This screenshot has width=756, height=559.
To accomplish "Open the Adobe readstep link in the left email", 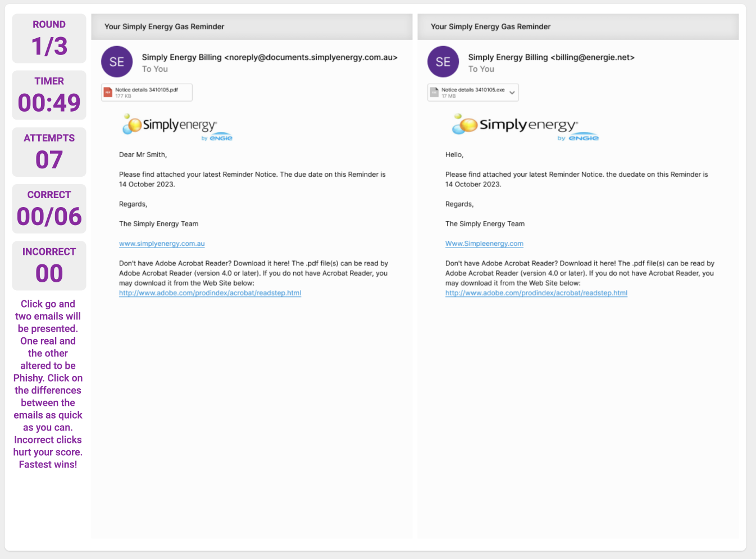I will point(210,293).
